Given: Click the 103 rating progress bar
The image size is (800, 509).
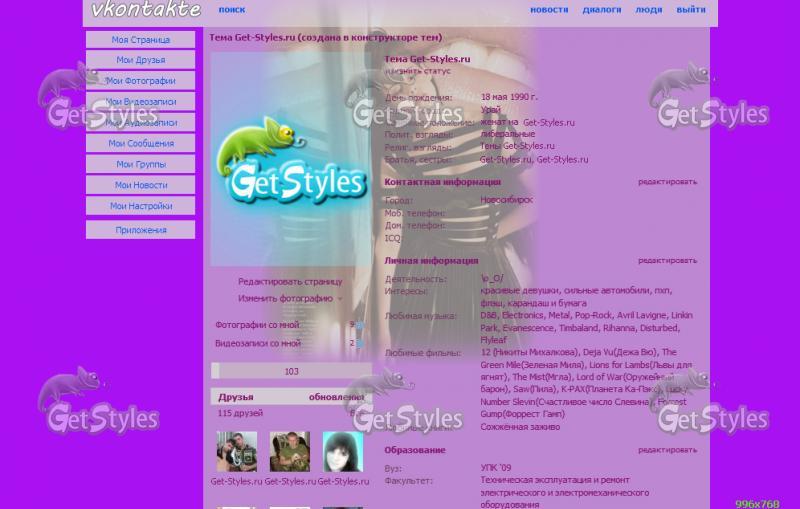Looking at the screenshot, I should (x=291, y=371).
